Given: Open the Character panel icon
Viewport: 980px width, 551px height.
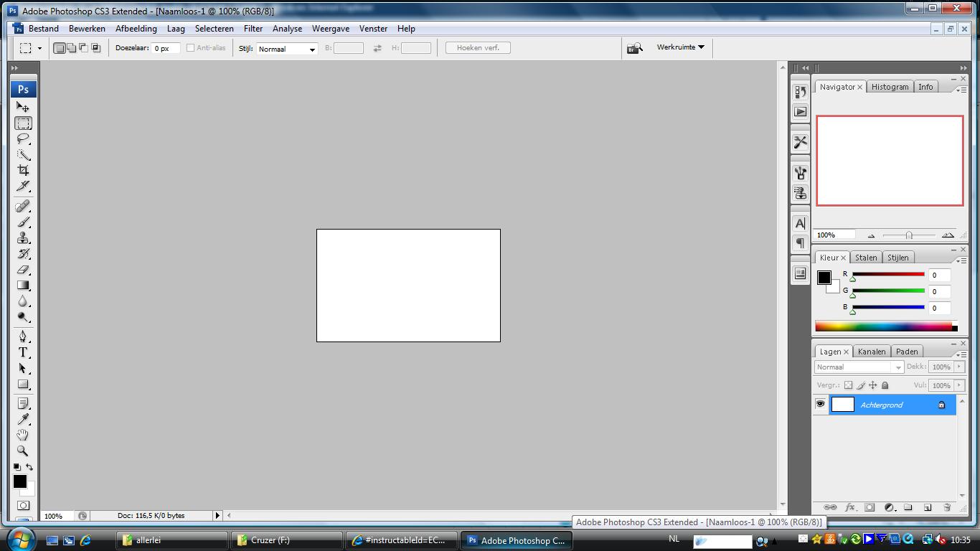Looking at the screenshot, I should [800, 223].
